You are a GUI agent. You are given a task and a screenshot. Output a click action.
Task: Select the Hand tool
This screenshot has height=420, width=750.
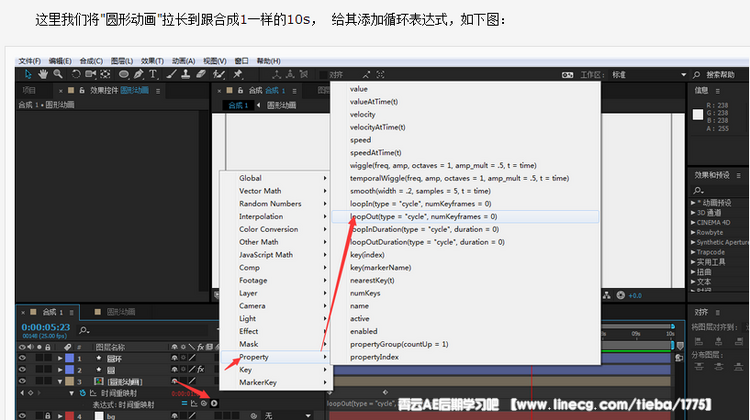(43, 74)
